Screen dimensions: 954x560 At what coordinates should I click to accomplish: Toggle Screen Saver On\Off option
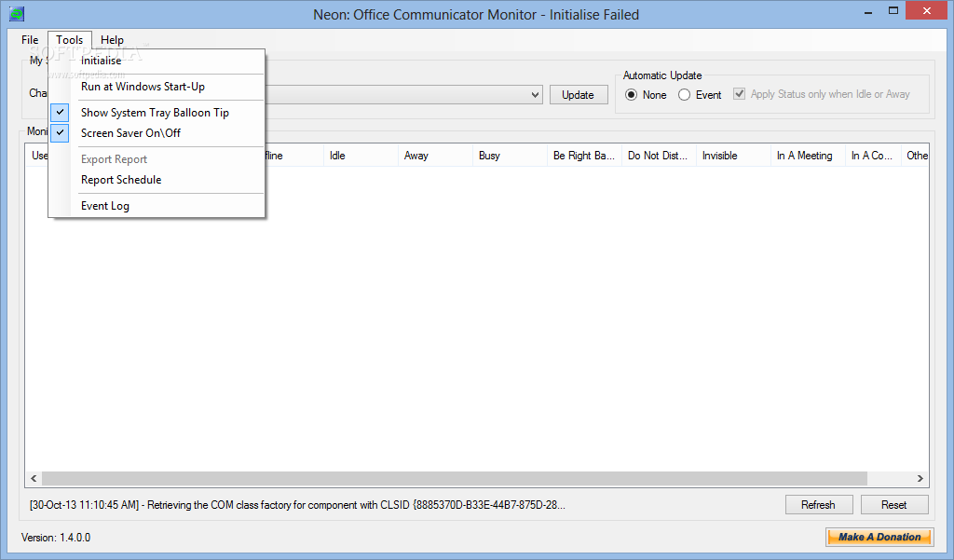(x=157, y=132)
